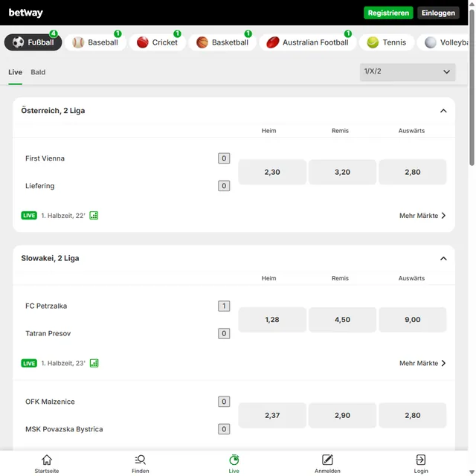Open Mehr Märkte for FC Petrzalka match
476x476 pixels.
coord(422,363)
